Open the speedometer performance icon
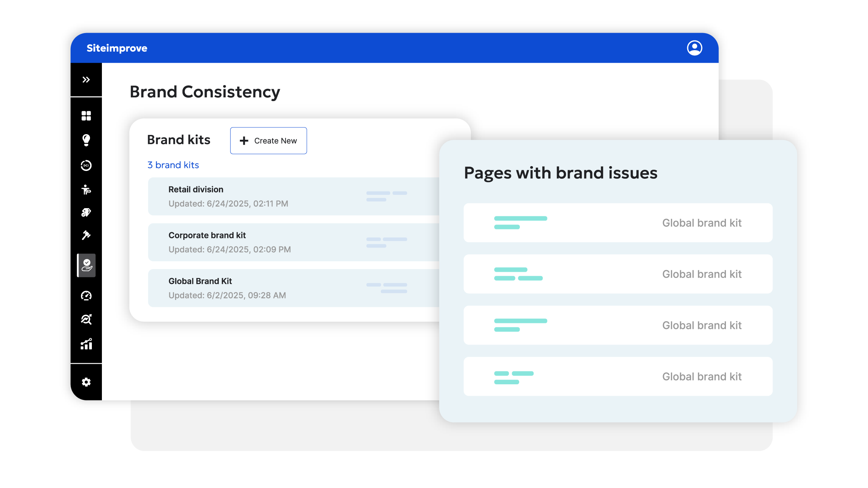Image resolution: width=868 pixels, height=488 pixels. tap(86, 295)
